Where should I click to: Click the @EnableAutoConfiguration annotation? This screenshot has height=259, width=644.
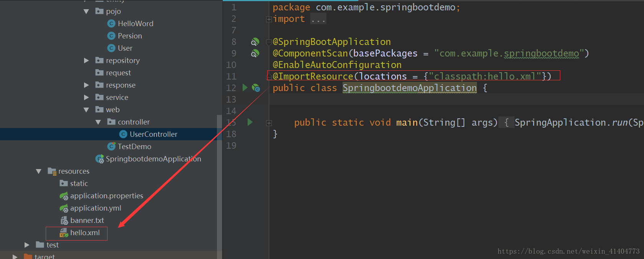[x=337, y=65]
